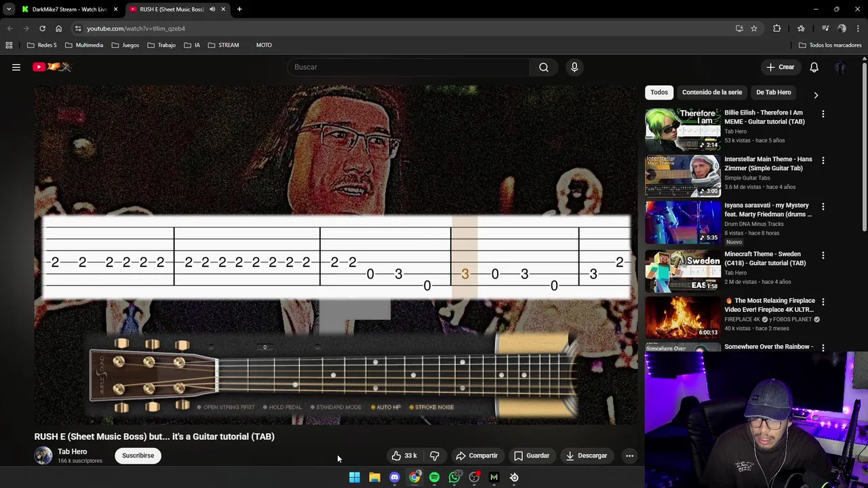Open Redes S bookmark folder
Screen dimensions: 868x488
point(41,45)
